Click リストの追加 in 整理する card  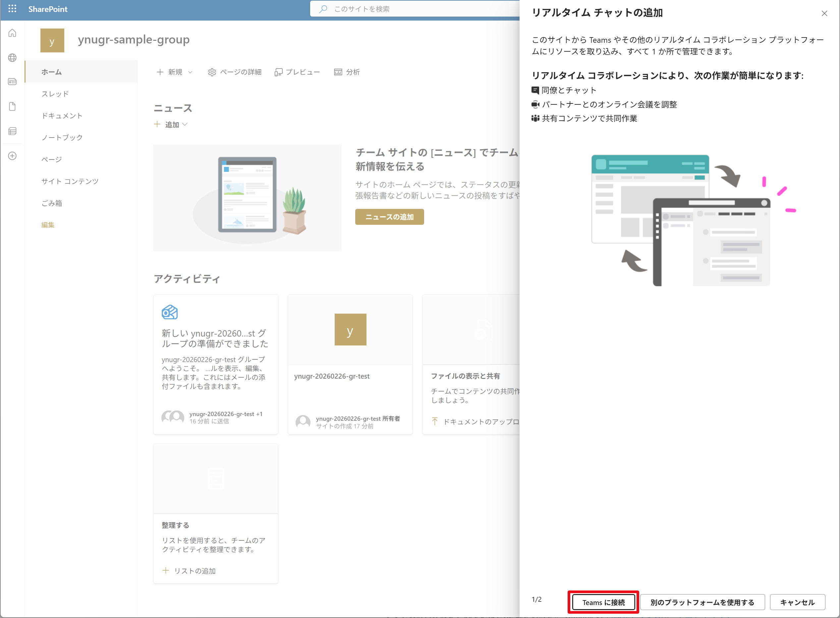point(189,571)
